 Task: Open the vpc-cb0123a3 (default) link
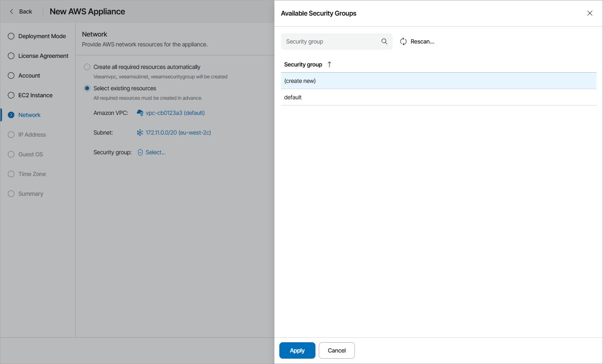tap(175, 113)
